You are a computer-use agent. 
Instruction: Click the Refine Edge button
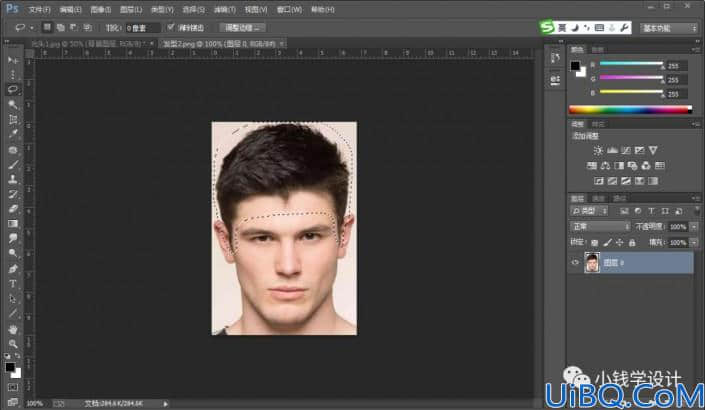tap(242, 28)
